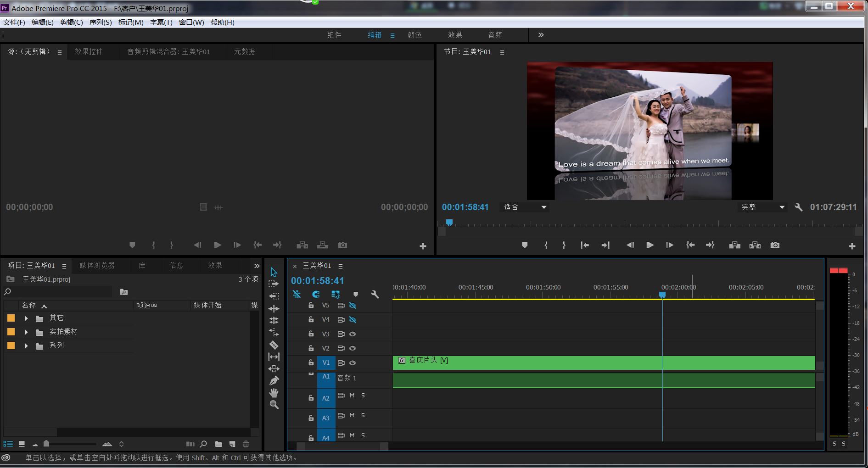Switch to 颜色 workspace
This screenshot has height=468, width=868.
(414, 35)
